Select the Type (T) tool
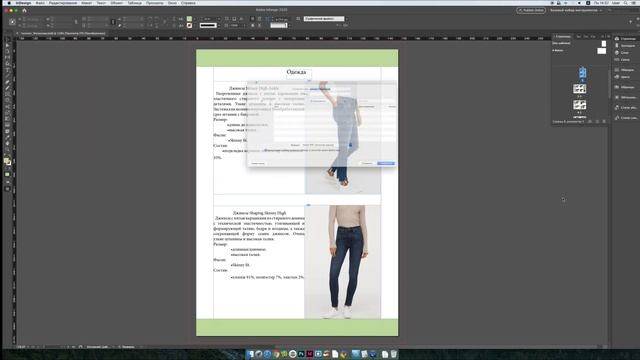 pyautogui.click(x=7, y=70)
